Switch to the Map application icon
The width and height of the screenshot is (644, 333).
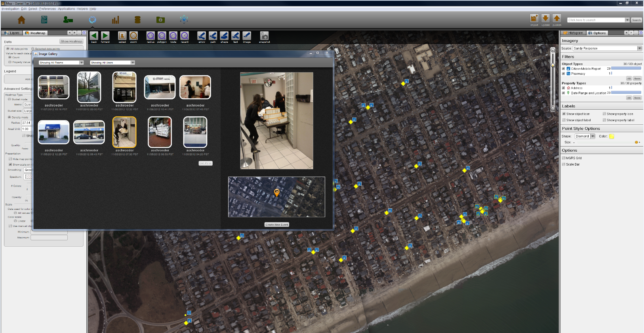click(93, 20)
